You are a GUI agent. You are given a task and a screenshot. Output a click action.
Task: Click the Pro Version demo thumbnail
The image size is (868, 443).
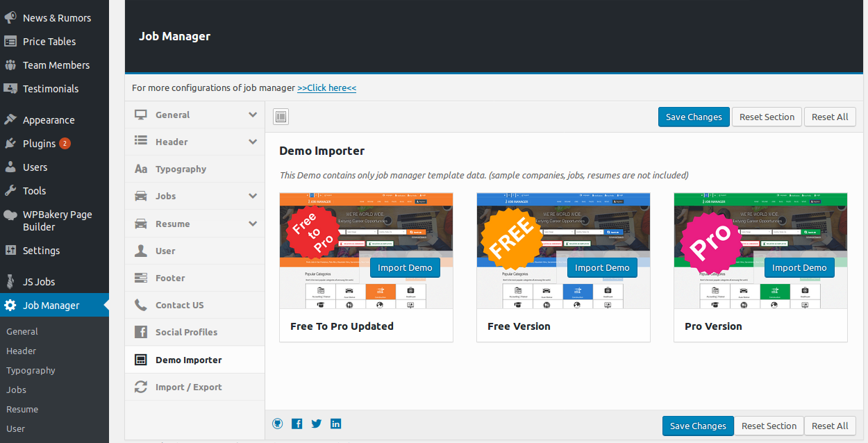point(760,251)
